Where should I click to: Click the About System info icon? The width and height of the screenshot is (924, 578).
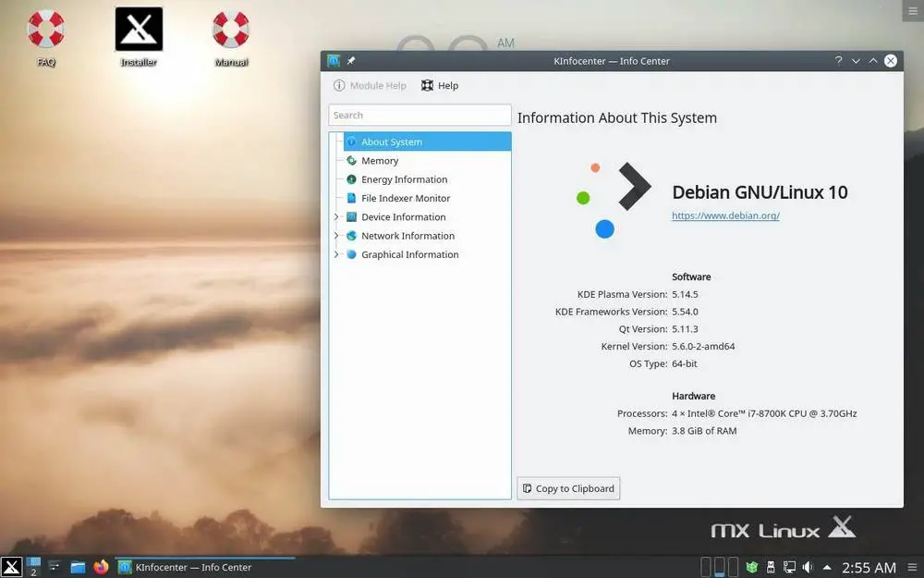[351, 141]
